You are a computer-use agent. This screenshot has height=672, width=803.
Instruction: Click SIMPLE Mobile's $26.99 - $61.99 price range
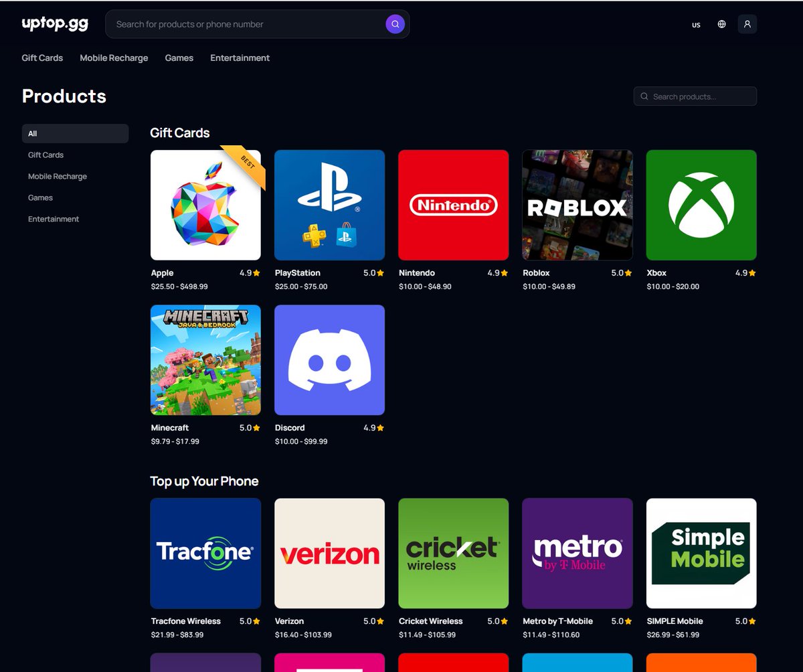pos(673,635)
